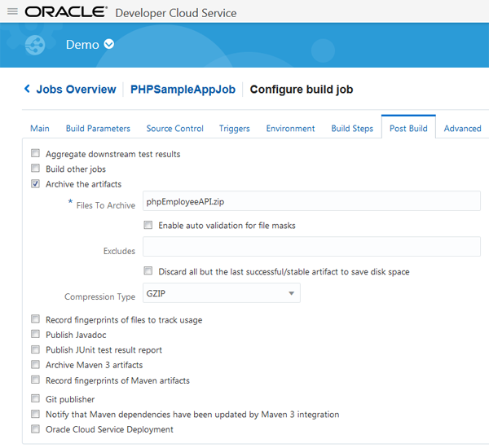Open the Build Parameters tab
This screenshot has height=448, width=489.
click(x=98, y=129)
